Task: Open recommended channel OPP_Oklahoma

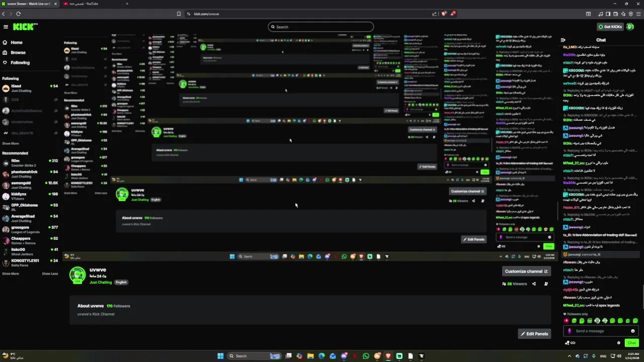Action: [x=30, y=207]
